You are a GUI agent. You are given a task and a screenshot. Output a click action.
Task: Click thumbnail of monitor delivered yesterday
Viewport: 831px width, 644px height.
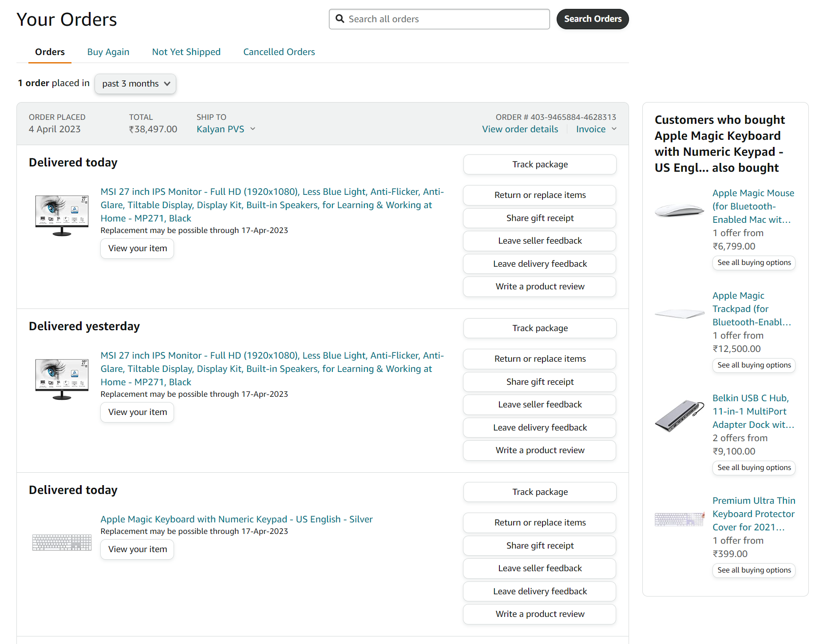click(62, 379)
